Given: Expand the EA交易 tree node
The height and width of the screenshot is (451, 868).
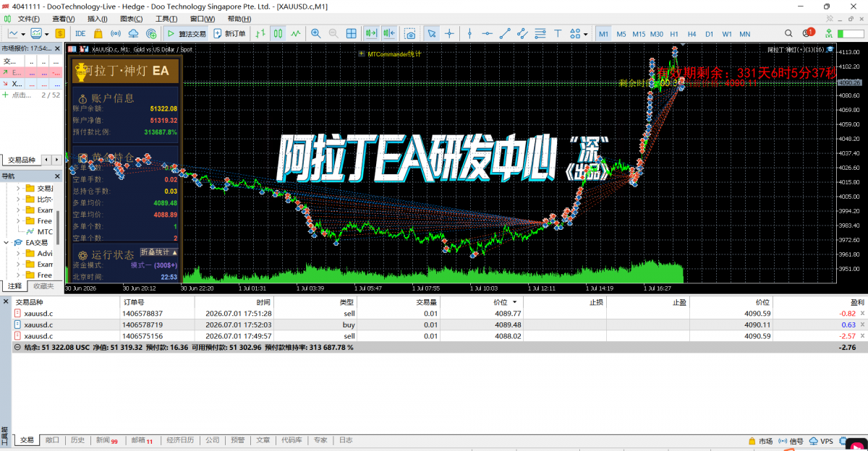Looking at the screenshot, I should [x=7, y=243].
